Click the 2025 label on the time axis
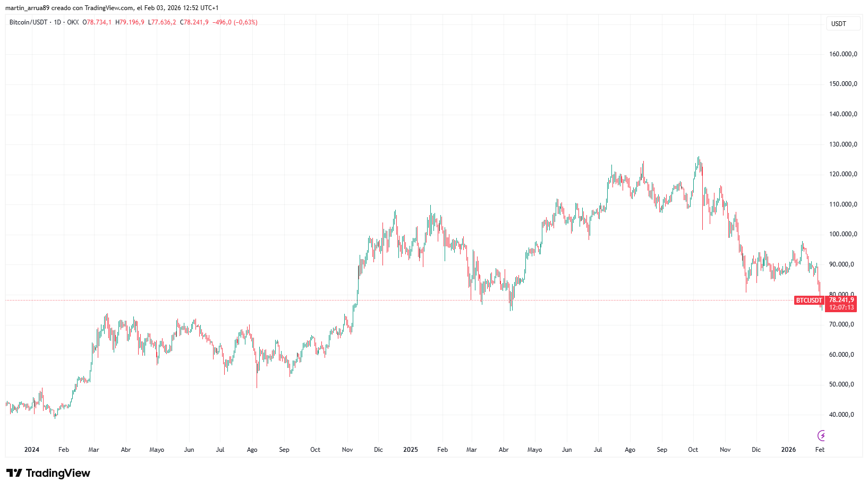868x489 pixels. coord(410,450)
